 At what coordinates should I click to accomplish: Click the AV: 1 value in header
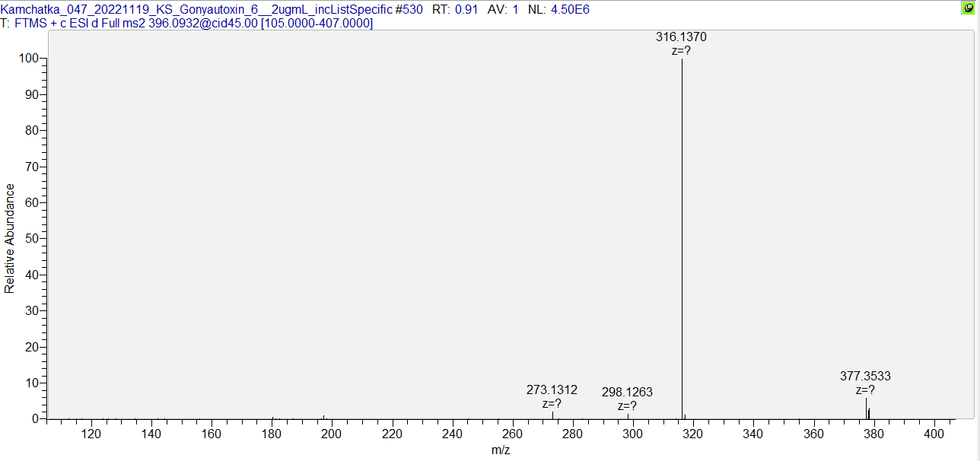[x=503, y=10]
